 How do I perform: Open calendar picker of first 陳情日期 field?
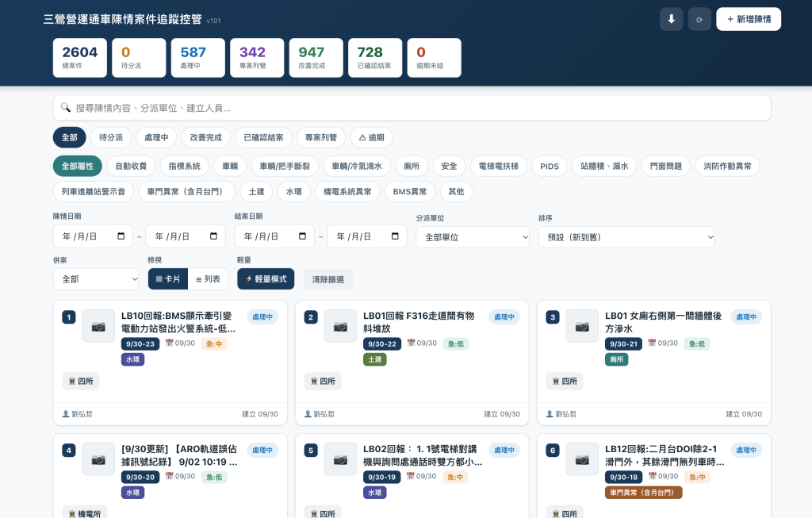coord(121,236)
